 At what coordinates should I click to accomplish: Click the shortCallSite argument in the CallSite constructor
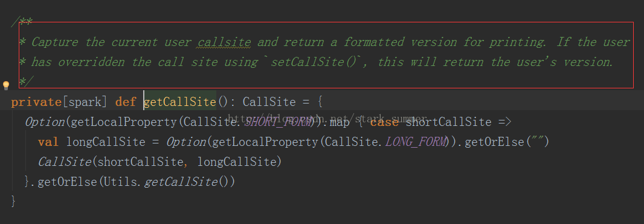[x=138, y=162]
